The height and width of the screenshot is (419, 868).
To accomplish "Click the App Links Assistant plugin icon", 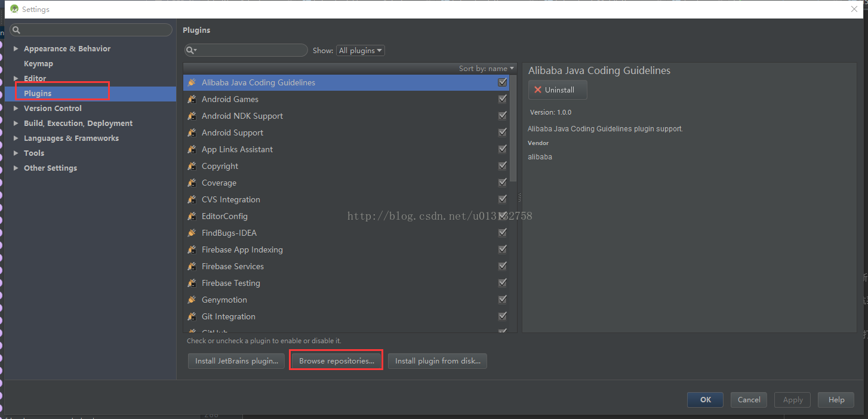I will [x=192, y=149].
